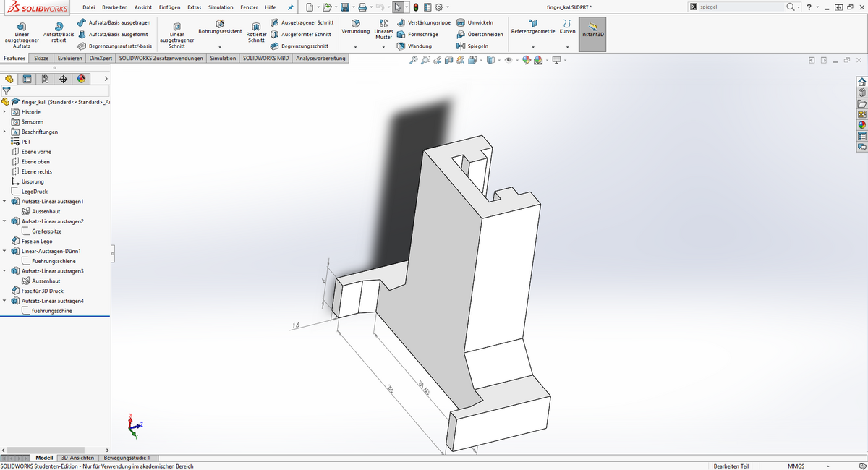Expand the Historie folder in tree
The height and width of the screenshot is (470, 868).
pyautogui.click(x=6, y=112)
